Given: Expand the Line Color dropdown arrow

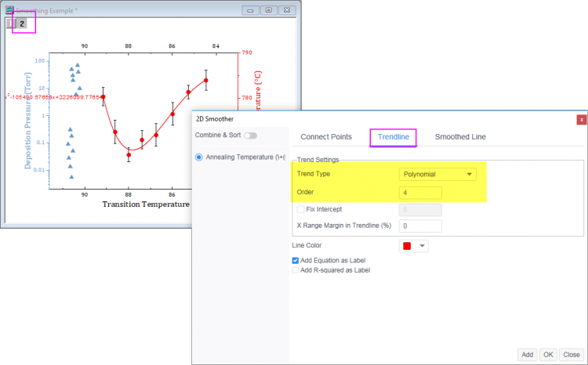Looking at the screenshot, I should 423,246.
